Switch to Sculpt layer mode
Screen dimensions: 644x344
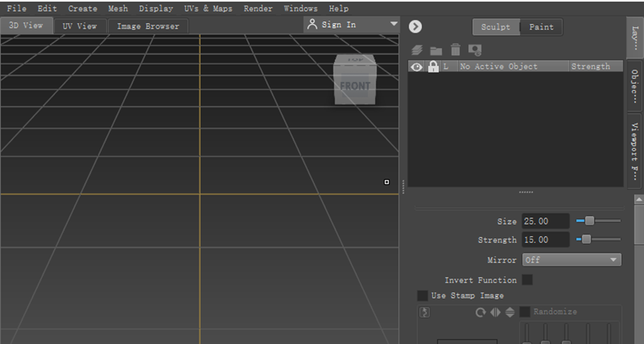(x=496, y=27)
